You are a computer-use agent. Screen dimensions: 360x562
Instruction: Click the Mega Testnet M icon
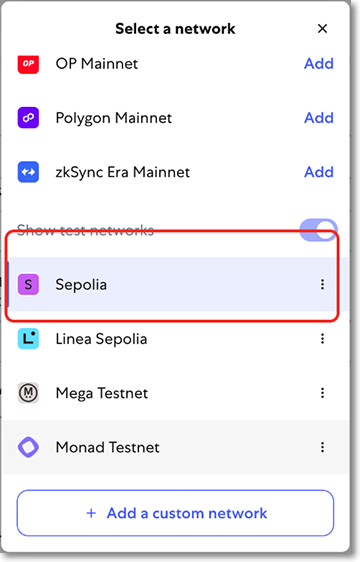point(28,393)
